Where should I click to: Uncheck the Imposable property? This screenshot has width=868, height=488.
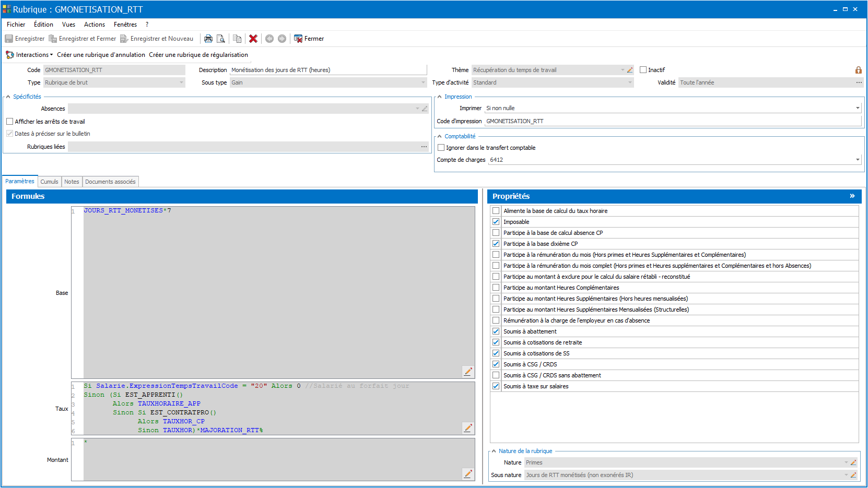(496, 222)
